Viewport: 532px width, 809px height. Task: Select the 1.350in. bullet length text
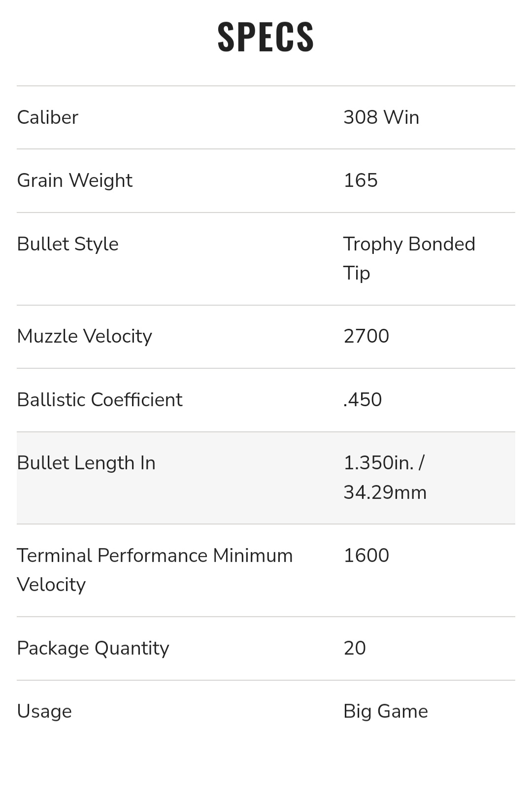(x=378, y=463)
